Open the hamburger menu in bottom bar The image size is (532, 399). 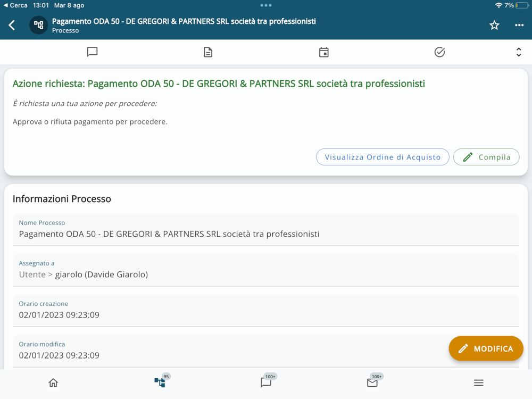click(479, 383)
